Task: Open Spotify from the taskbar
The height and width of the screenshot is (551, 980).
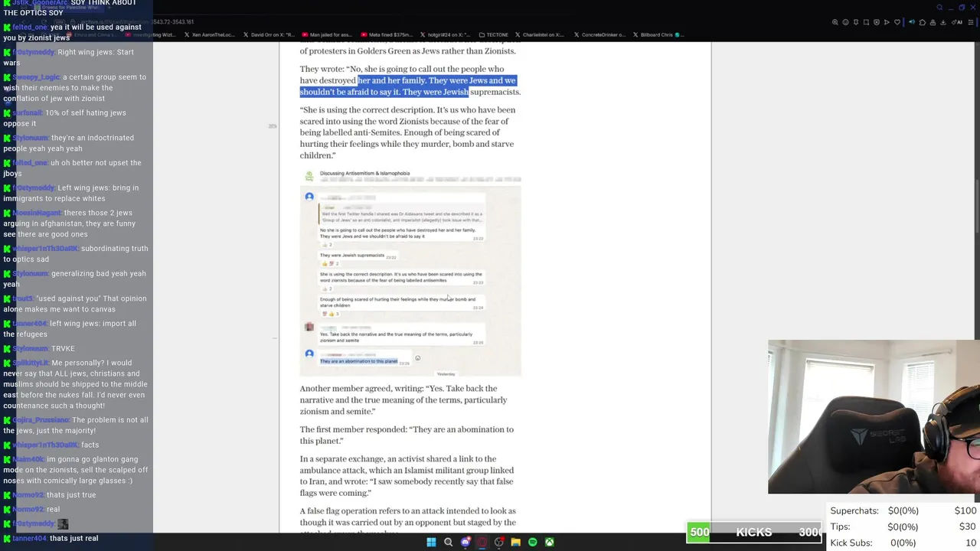Action: 532,542
